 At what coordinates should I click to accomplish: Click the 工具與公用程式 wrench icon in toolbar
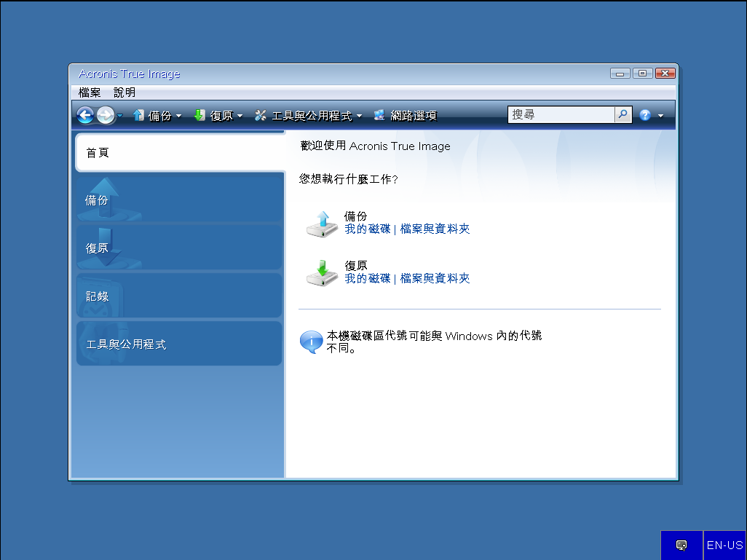261,115
